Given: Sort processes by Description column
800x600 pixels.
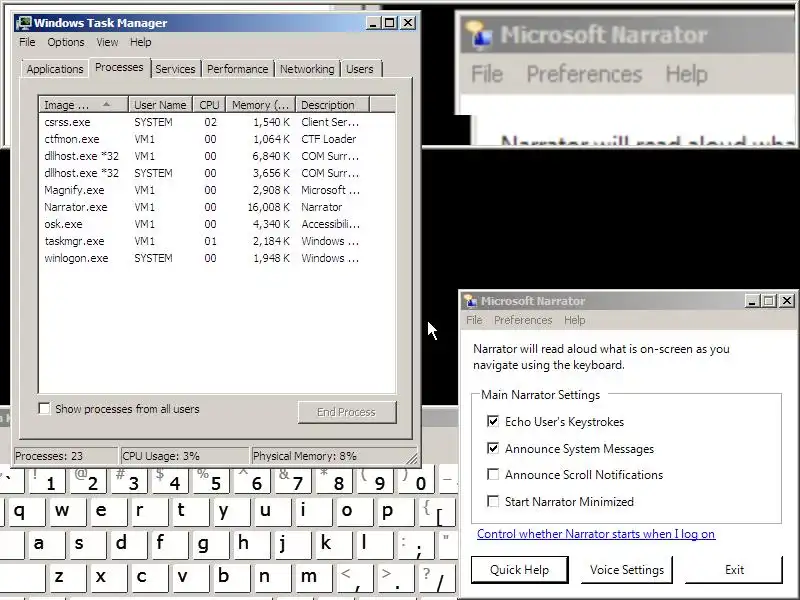Looking at the screenshot, I should pos(332,105).
